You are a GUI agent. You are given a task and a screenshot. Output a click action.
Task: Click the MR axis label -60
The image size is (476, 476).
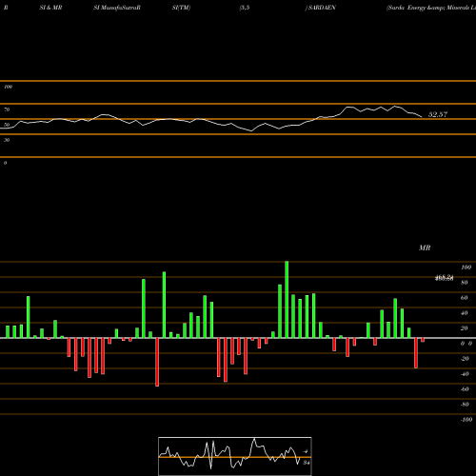[x=465, y=389]
